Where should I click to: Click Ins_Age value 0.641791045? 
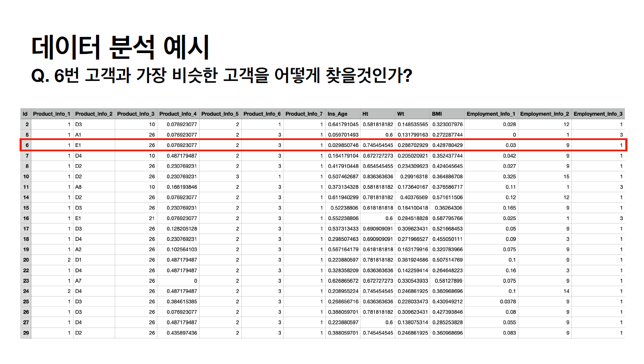(343, 124)
